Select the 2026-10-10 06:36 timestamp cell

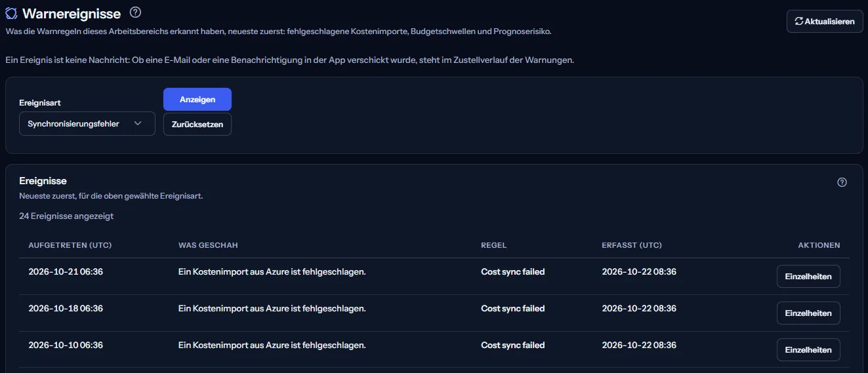tap(66, 345)
